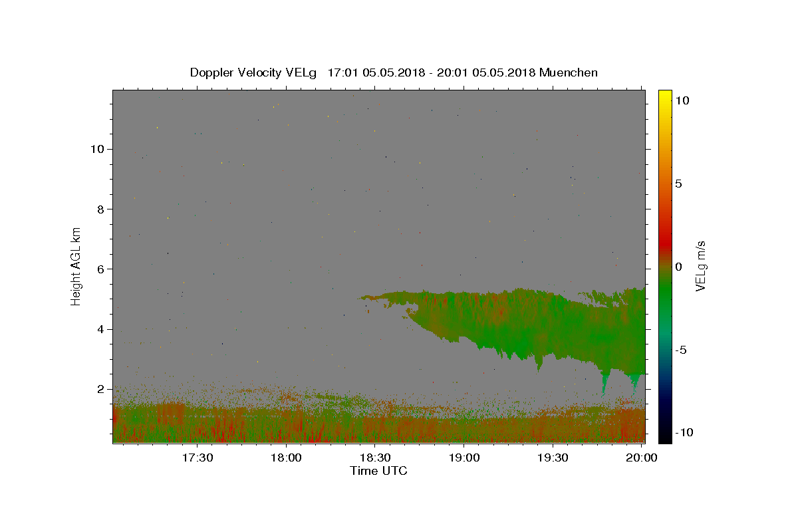Click the colorbar label '0'

coord(679,267)
